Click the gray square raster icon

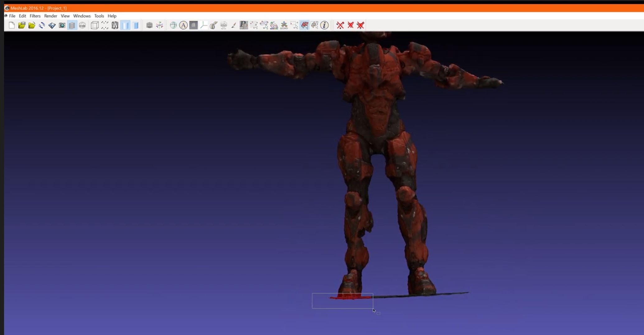(x=194, y=25)
